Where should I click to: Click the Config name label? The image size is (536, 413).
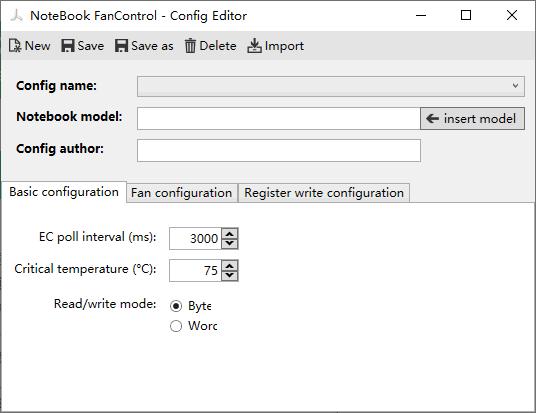coord(56,85)
